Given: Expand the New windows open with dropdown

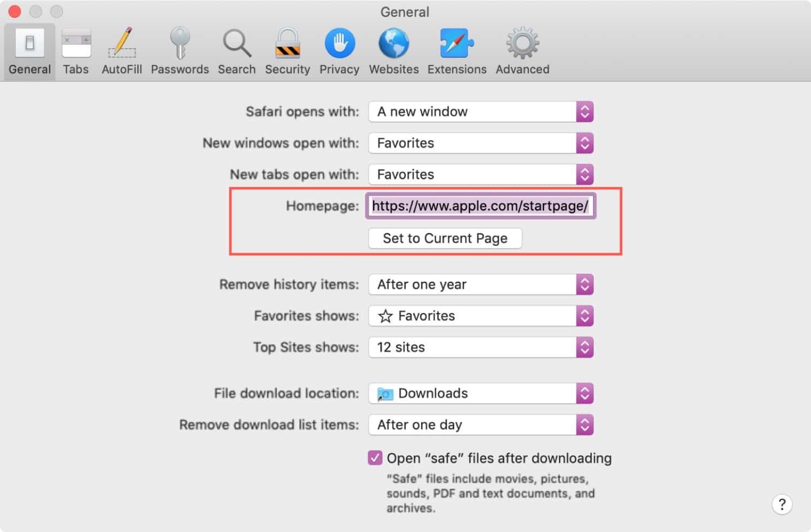Looking at the screenshot, I should pyautogui.click(x=481, y=143).
